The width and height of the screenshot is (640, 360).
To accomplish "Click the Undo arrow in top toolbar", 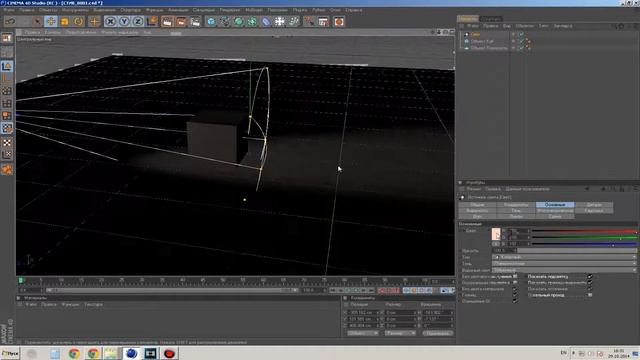I will (x=10, y=21).
